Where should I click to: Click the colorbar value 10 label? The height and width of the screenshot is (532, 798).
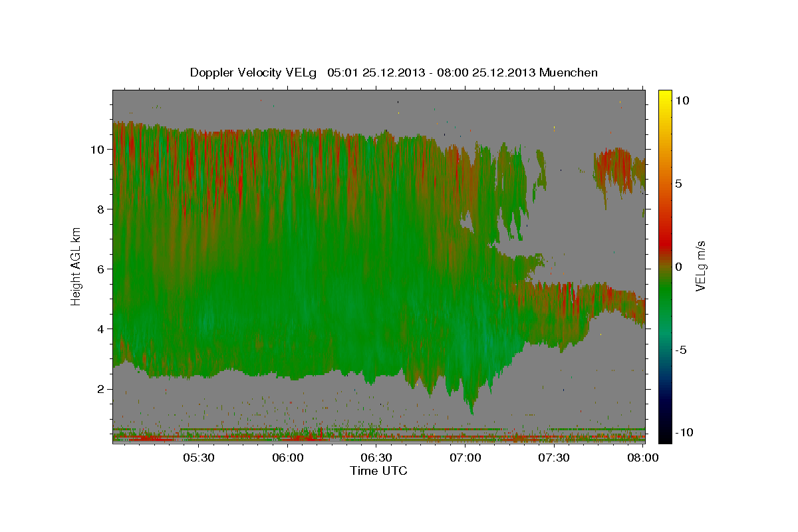682,100
